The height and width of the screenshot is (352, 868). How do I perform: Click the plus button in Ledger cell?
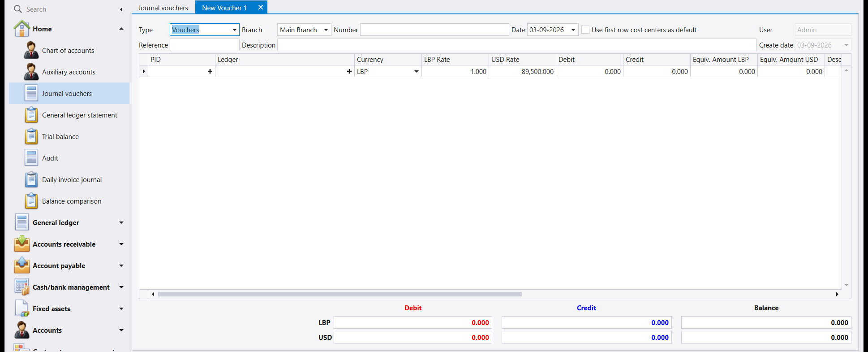pyautogui.click(x=349, y=71)
